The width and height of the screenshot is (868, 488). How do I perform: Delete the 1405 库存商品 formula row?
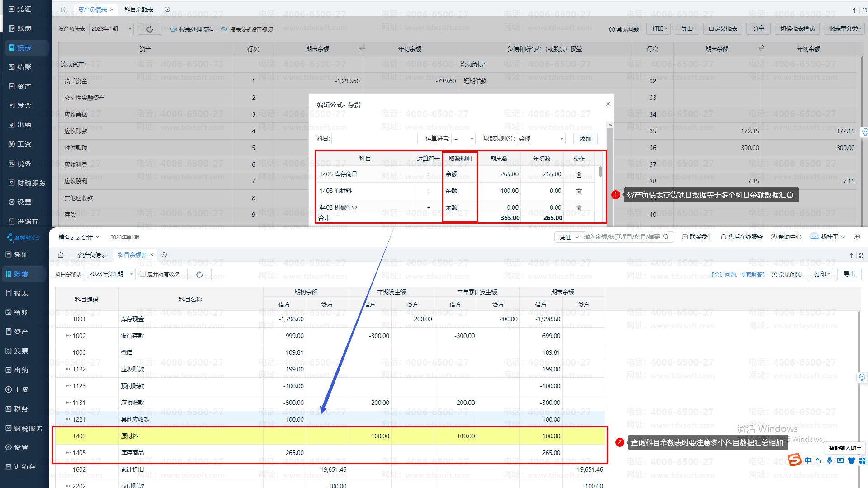pyautogui.click(x=579, y=174)
